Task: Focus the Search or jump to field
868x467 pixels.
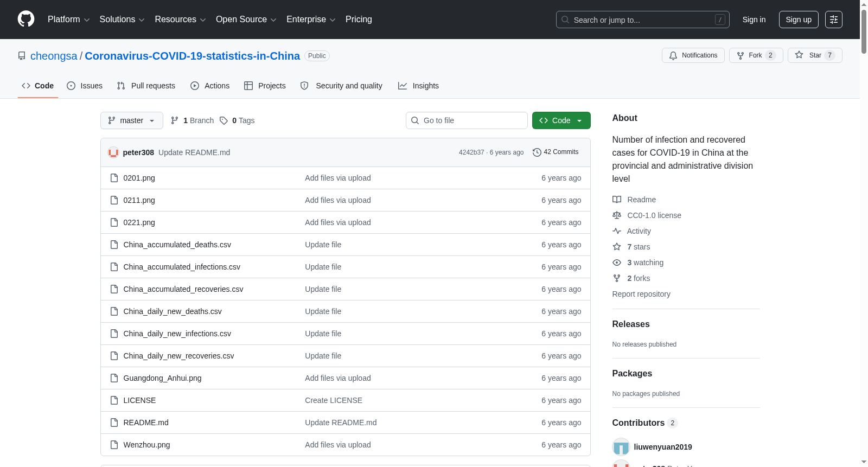Action: [643, 20]
